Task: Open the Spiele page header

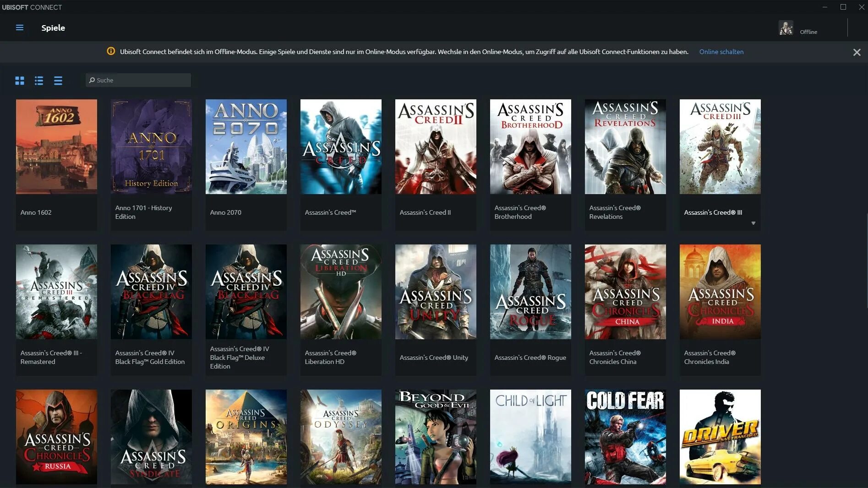Action: click(53, 28)
